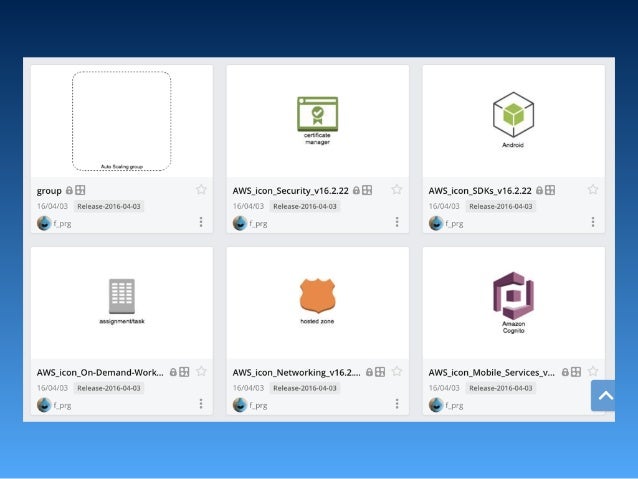Image resolution: width=638 pixels, height=479 pixels.
Task: Click Release-2016-04-03 tag on group card
Action: [x=109, y=206]
